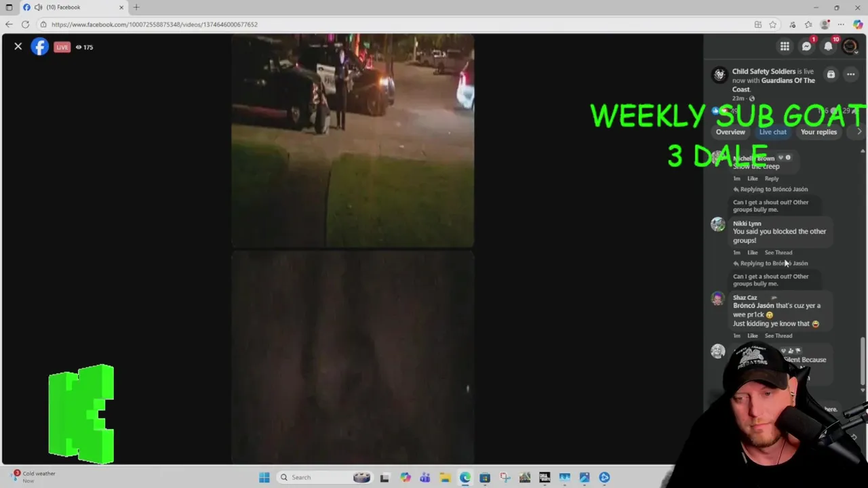Open the favorites list icon
Viewport: 868px width, 488px height.
click(x=808, y=24)
